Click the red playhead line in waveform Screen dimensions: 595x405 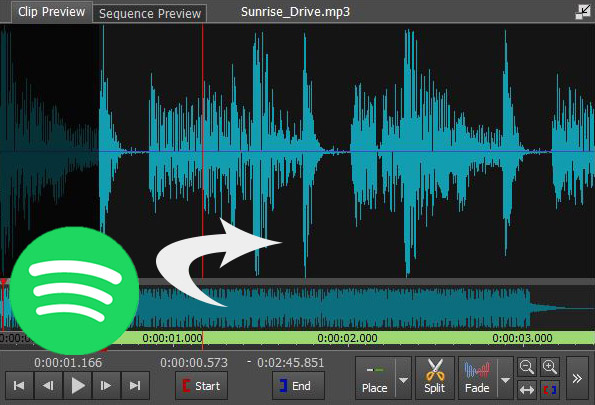[x=203, y=152]
